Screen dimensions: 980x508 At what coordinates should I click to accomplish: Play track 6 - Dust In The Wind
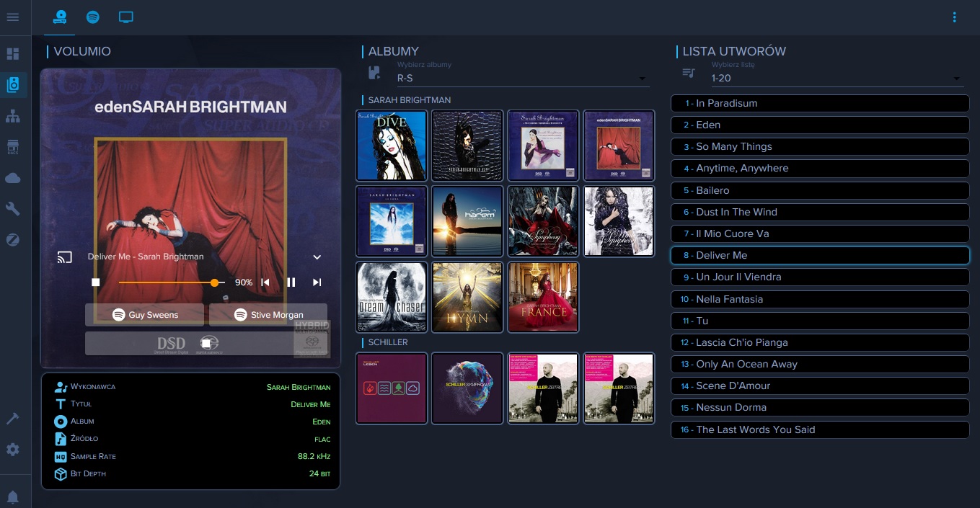820,212
